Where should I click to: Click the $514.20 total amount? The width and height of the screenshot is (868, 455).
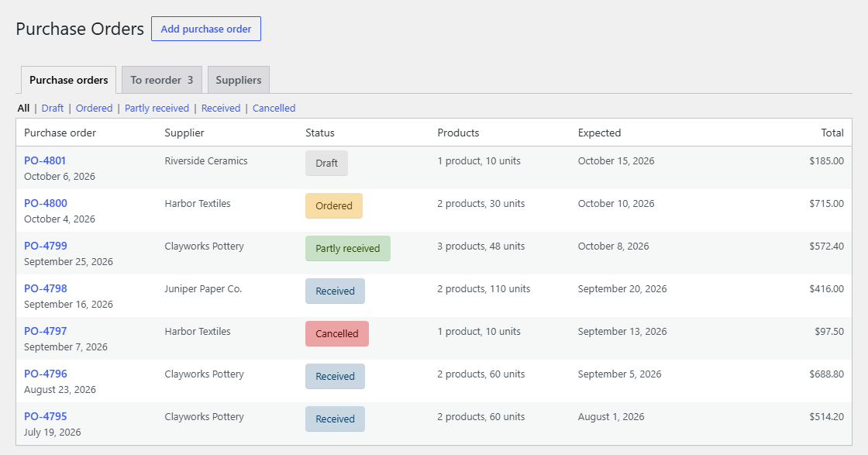tap(826, 417)
